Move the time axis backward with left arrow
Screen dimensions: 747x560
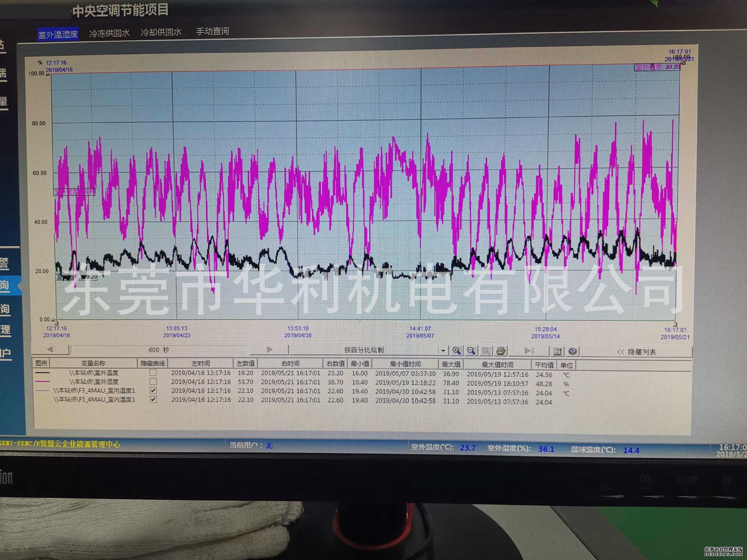50,349
